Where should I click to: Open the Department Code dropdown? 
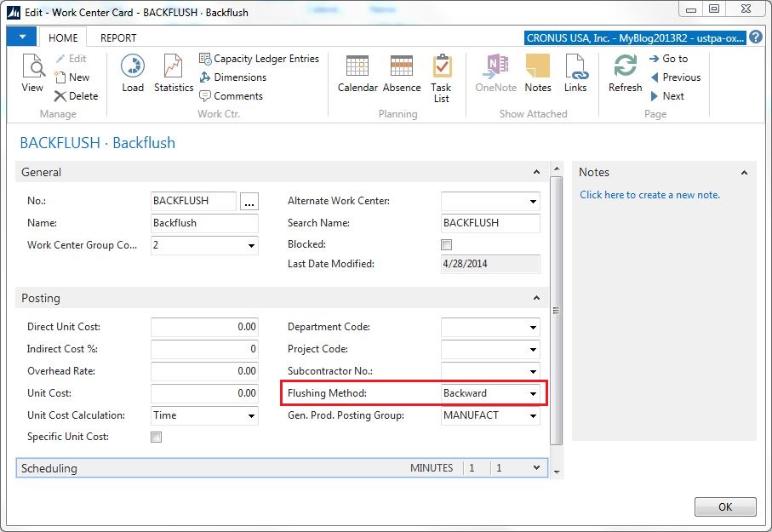533,327
